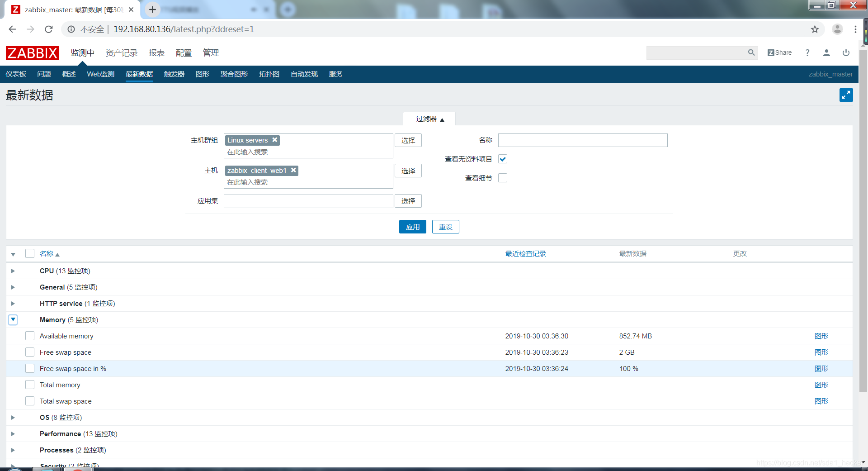Uncheck show items without data
The width and height of the screenshot is (868, 471).
(x=503, y=159)
